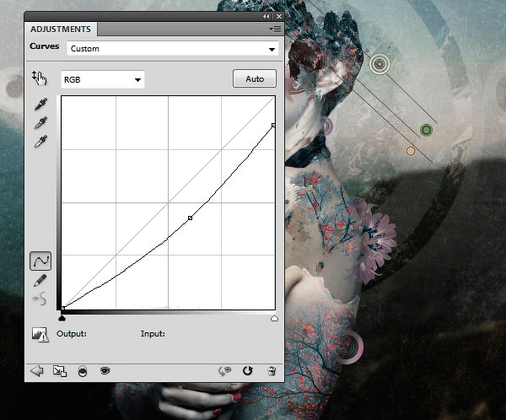Select the pencil draw curve tool

40,280
